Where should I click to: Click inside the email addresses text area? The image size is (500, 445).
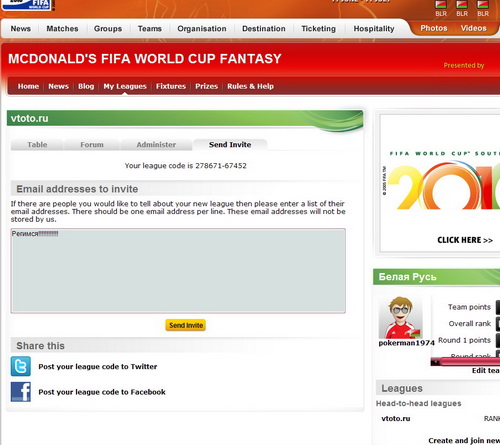pyautogui.click(x=178, y=271)
